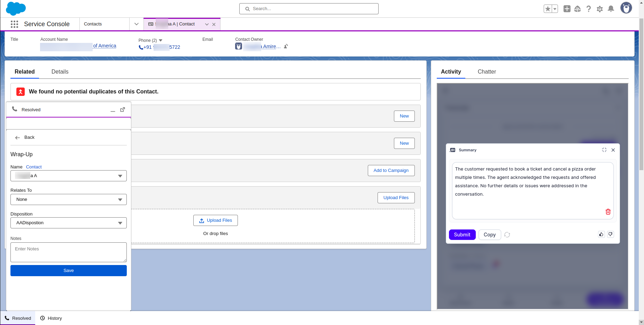
Task: Open the Contacts navigation dropdown chevron
Action: (x=136, y=24)
